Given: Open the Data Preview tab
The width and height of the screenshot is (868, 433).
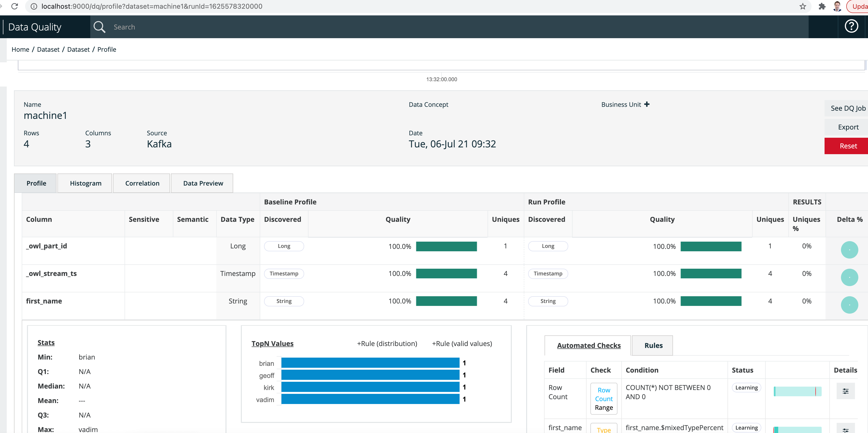Looking at the screenshot, I should tap(203, 183).
